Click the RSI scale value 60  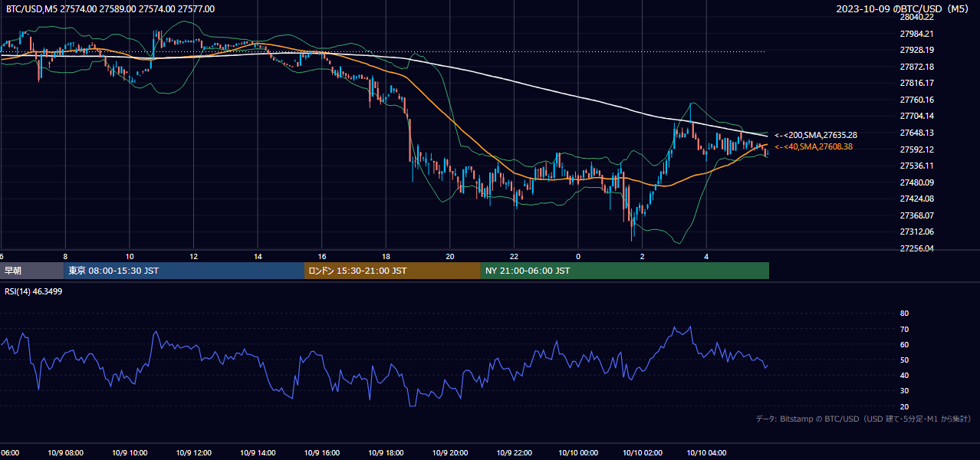click(904, 344)
